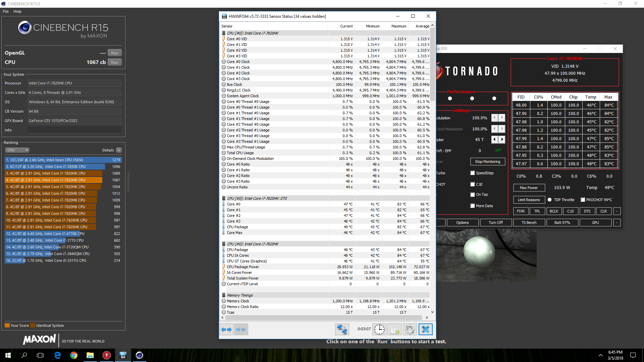
Task: Open Cinebench Help menu
Action: 17,11
